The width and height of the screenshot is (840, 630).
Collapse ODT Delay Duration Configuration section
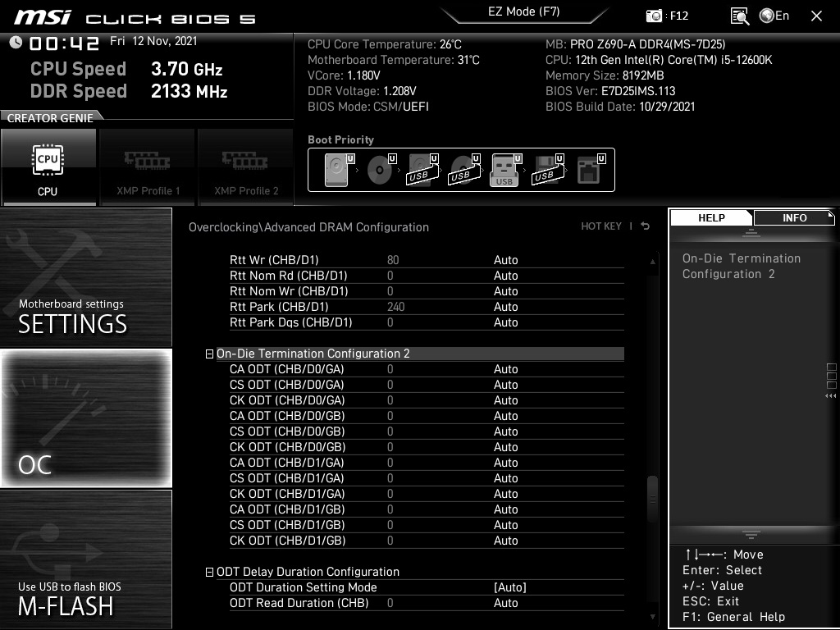tap(209, 572)
